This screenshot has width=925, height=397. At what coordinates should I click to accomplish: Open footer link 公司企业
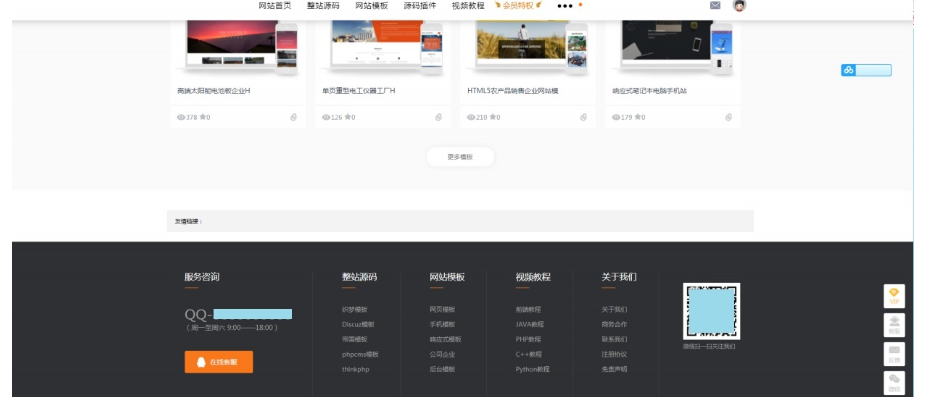442,355
